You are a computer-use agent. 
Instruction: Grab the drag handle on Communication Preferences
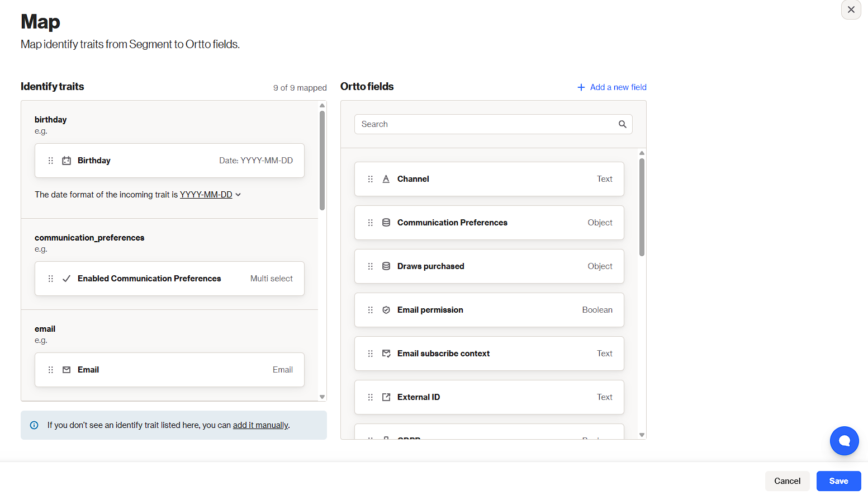(x=370, y=223)
